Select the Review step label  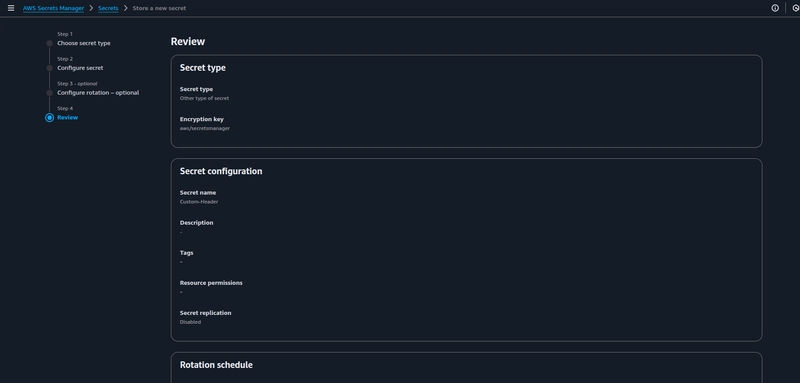coord(67,118)
